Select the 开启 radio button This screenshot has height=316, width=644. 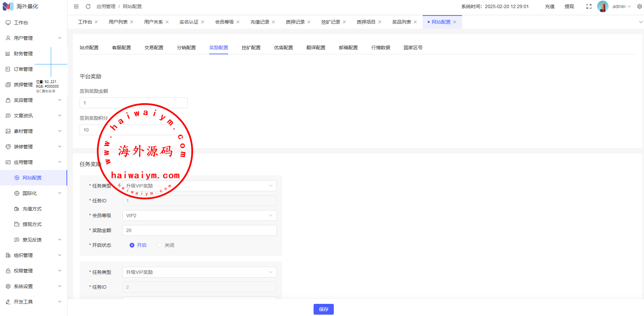[x=132, y=245]
